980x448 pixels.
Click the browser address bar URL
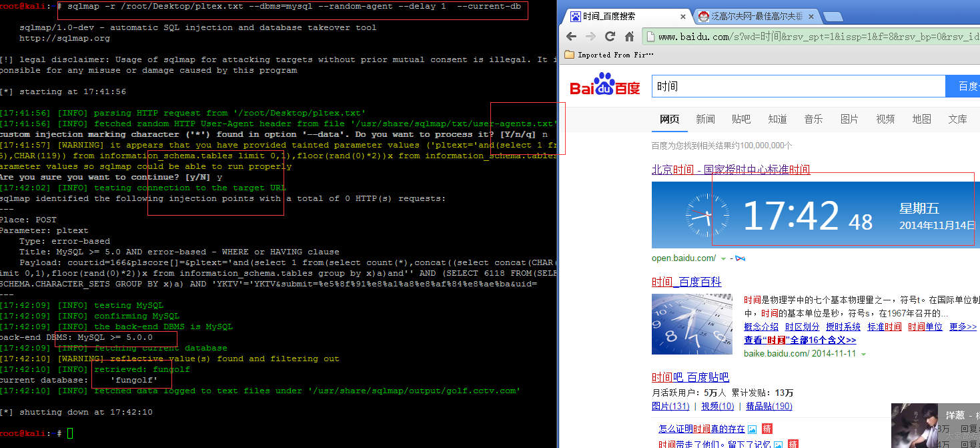[819, 37]
